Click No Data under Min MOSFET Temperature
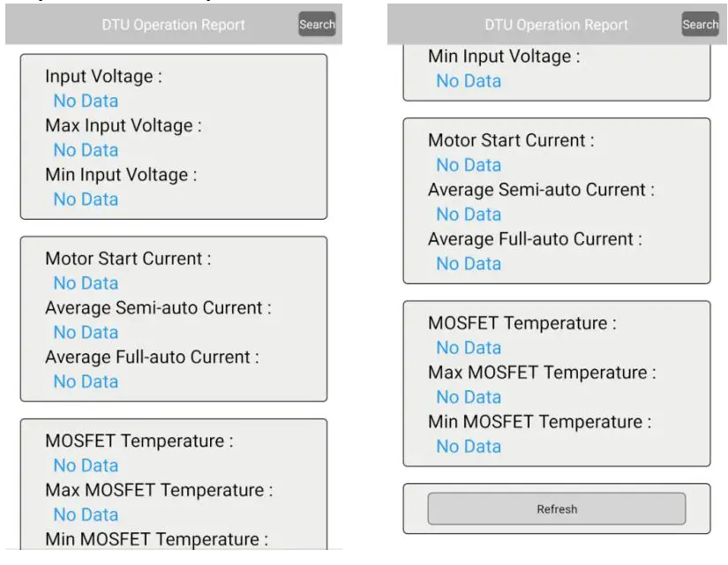The height and width of the screenshot is (565, 728). 469,447
